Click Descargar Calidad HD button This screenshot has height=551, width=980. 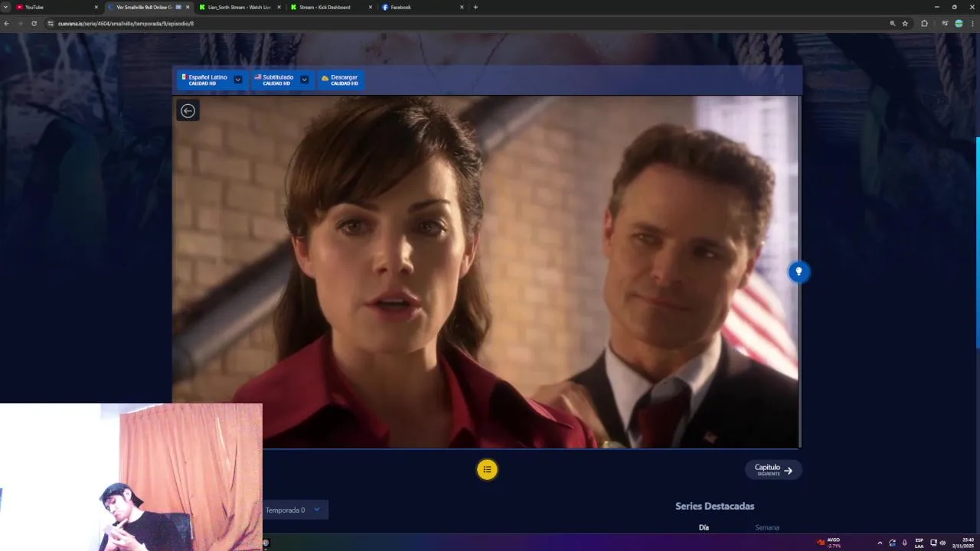341,80
